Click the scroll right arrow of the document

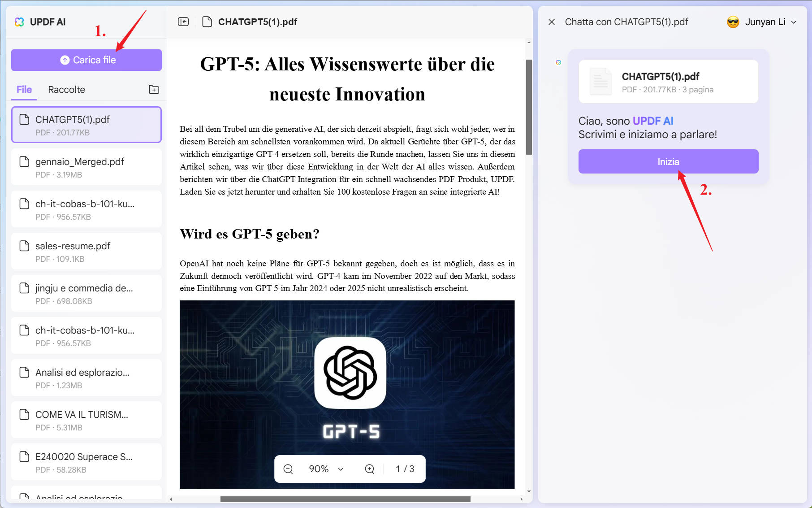pos(521,499)
